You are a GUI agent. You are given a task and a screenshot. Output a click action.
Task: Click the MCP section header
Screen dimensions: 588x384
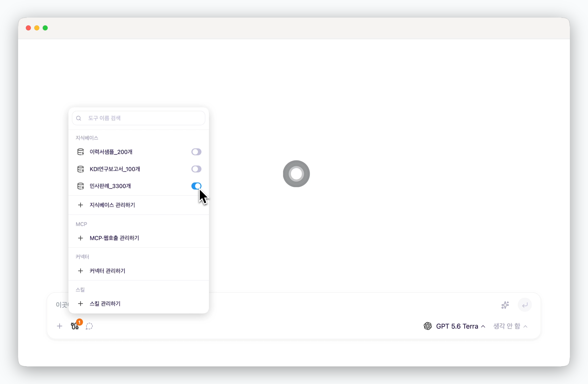pyautogui.click(x=81, y=224)
